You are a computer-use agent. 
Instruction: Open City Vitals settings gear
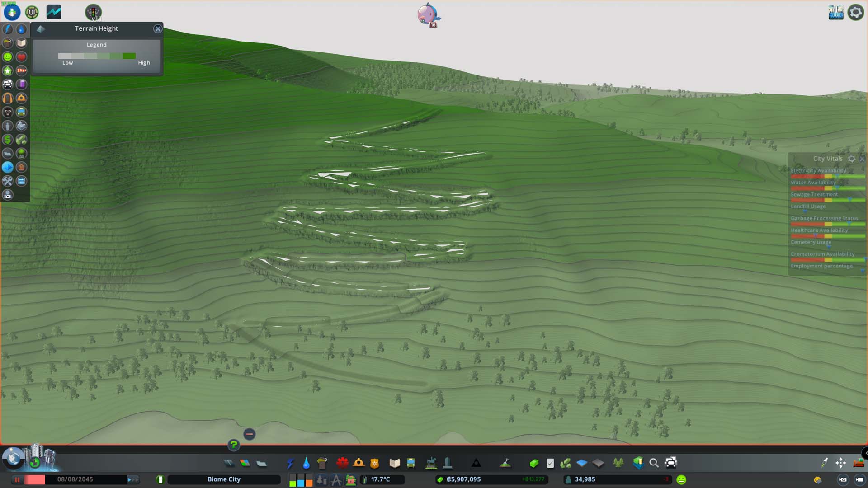click(851, 159)
